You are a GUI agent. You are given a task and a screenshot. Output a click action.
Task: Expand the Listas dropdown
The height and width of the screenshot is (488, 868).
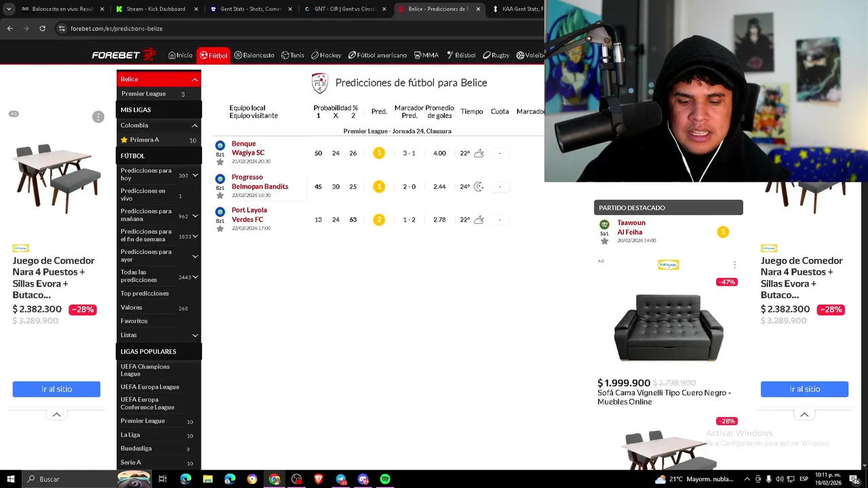(x=195, y=335)
